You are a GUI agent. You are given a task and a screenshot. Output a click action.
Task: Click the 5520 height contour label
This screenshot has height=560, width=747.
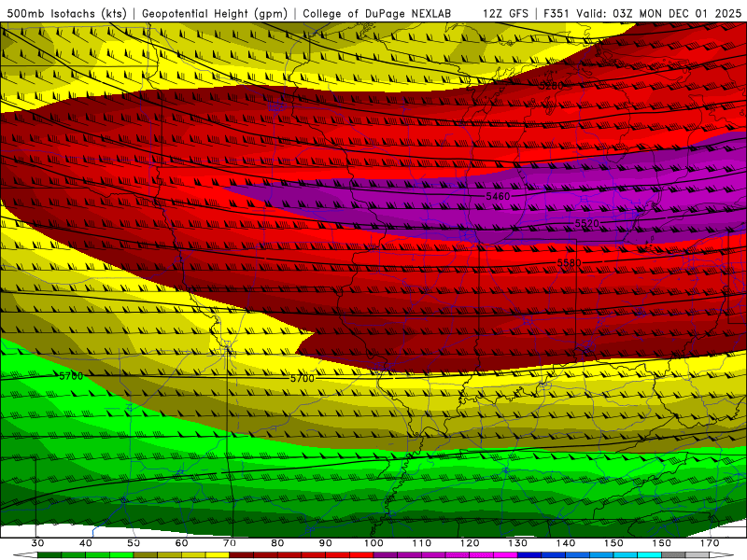(587, 223)
